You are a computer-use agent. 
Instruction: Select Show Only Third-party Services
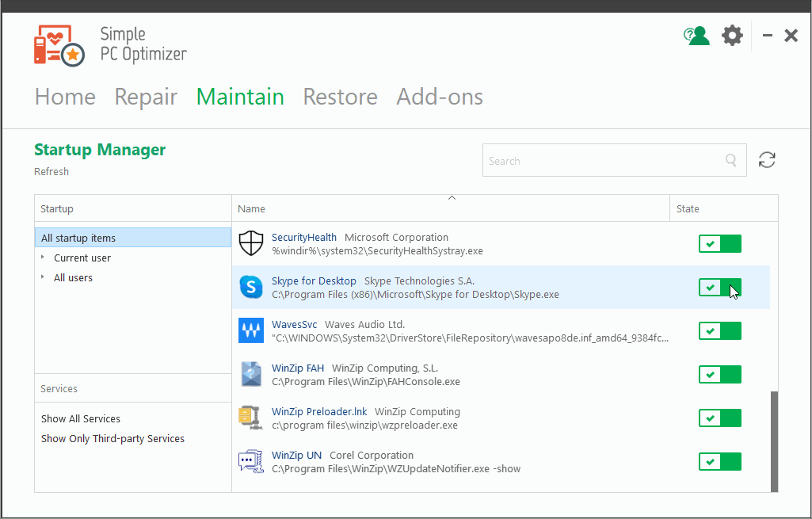(x=113, y=438)
